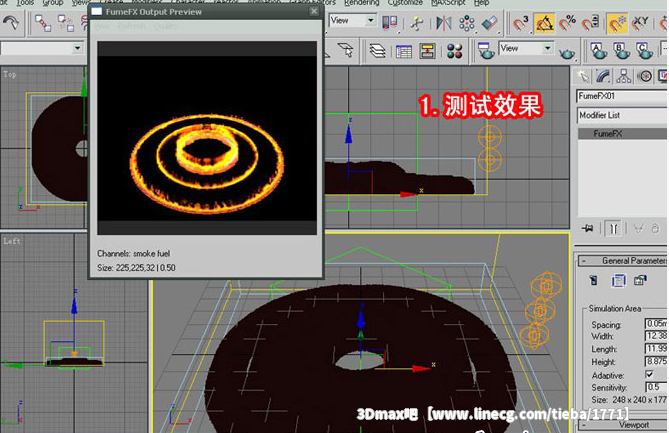
Task: Click the Sensitivity value field
Action: (x=656, y=387)
